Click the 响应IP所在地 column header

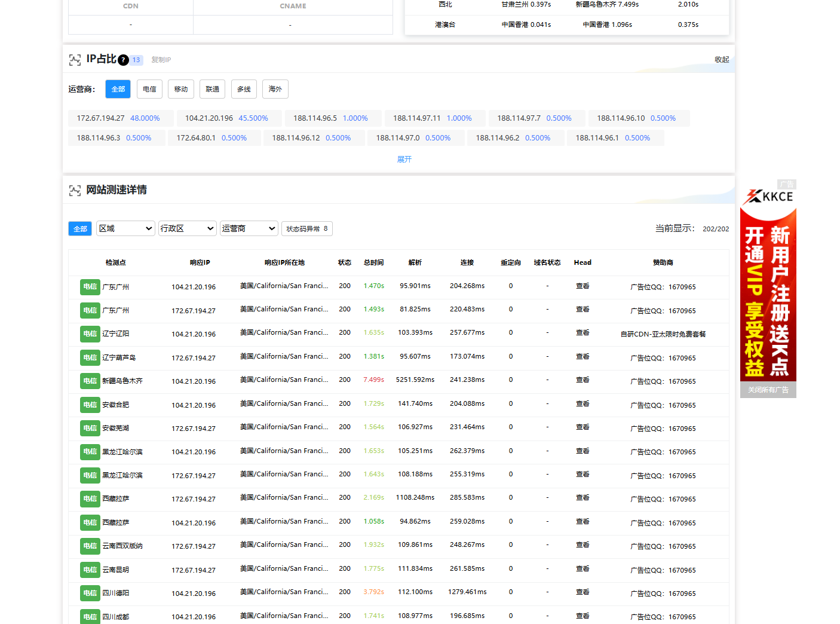point(284,262)
